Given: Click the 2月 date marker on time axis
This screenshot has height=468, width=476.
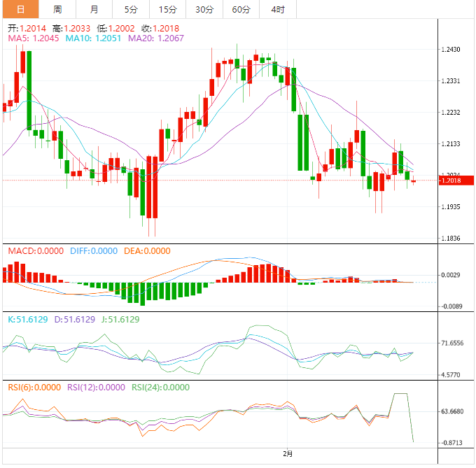Looking at the screenshot, I should (288, 454).
